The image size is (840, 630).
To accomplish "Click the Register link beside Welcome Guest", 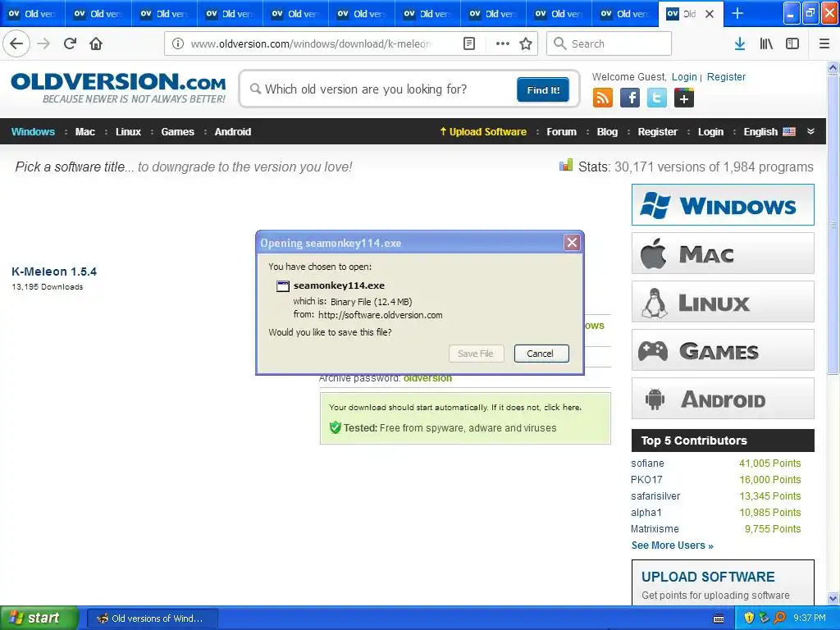I will pos(726,77).
